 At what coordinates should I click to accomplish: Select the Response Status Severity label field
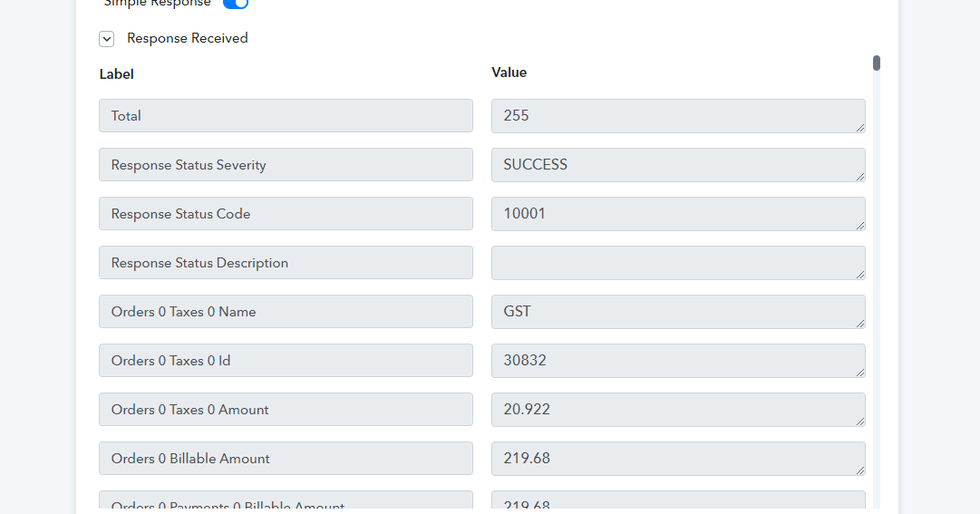(x=286, y=164)
